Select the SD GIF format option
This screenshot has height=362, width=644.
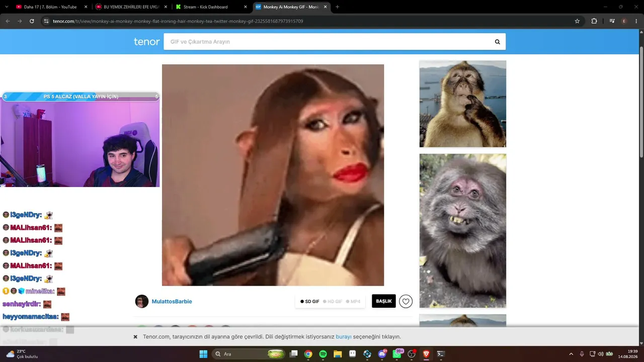coord(310,302)
